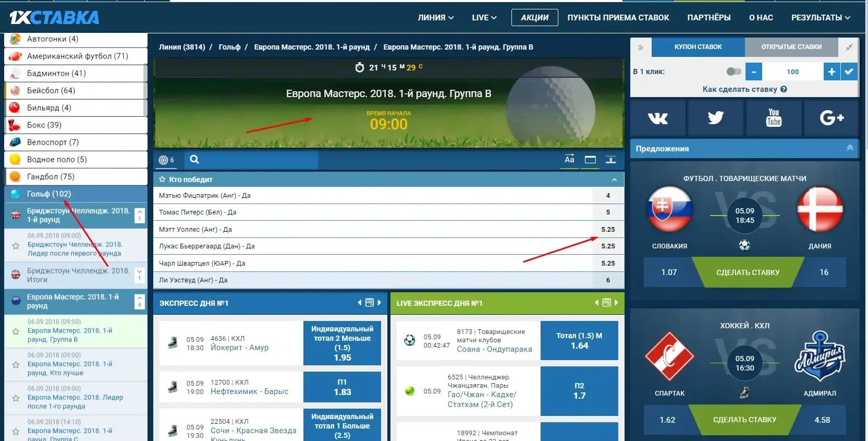The width and height of the screenshot is (868, 441).
Task: Click the markets count icon showing 6
Action: coord(166,160)
